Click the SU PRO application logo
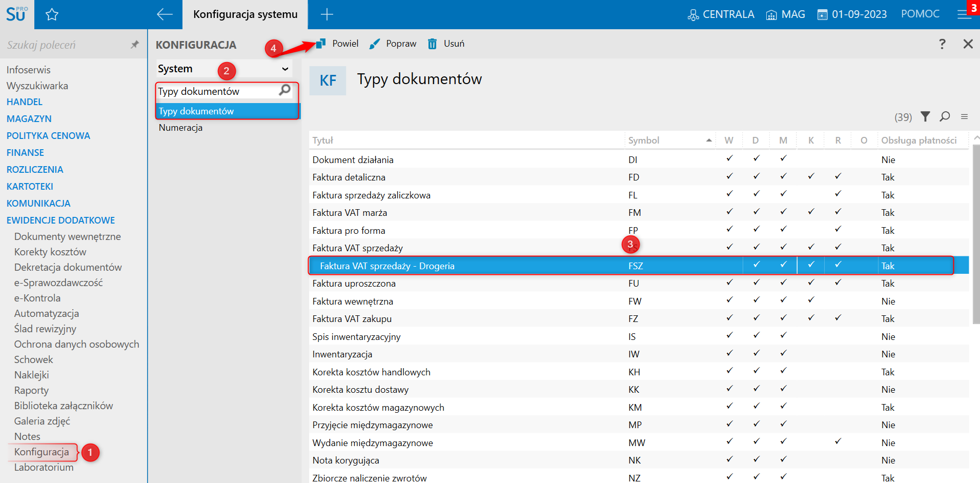 [17, 14]
